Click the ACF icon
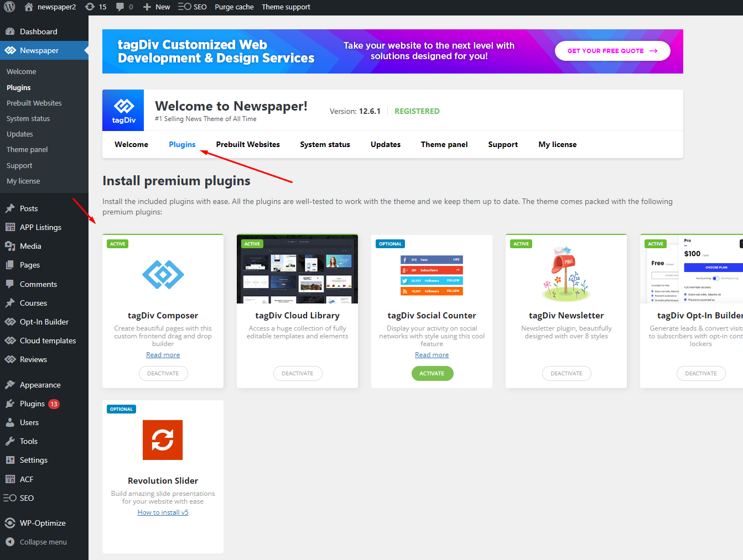The width and height of the screenshot is (743, 560). [x=10, y=479]
